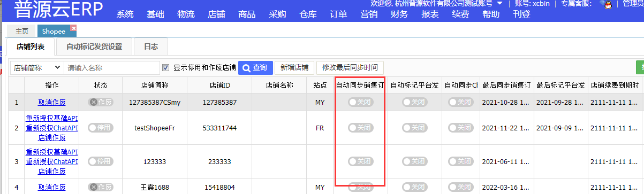Screen dimensions: 644x194
Task: Click the 2022-03-16 sync time cell
Action: click(x=506, y=187)
